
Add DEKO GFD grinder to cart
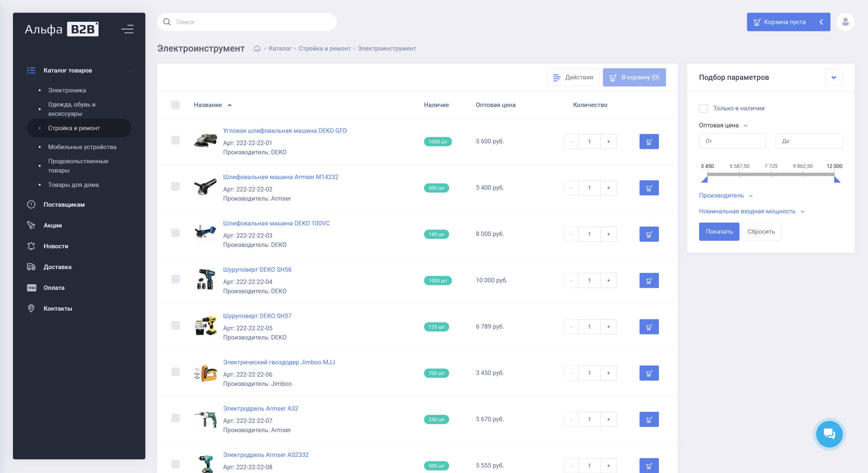click(649, 141)
